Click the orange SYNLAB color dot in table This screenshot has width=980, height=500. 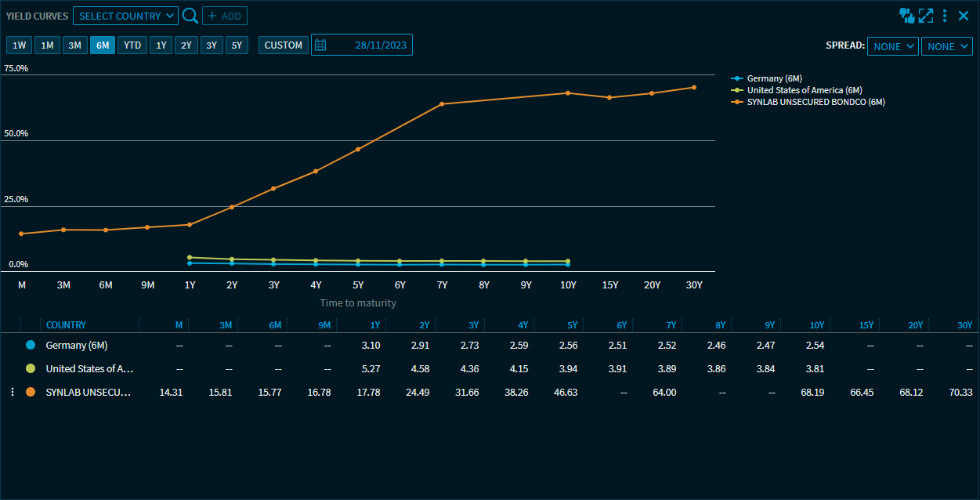(x=31, y=392)
